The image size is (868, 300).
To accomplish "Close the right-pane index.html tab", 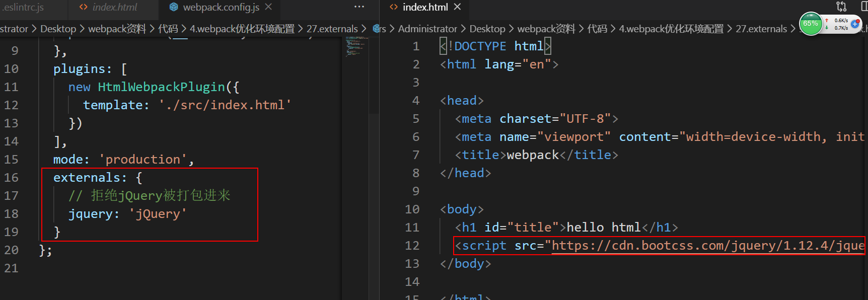I will (x=457, y=7).
